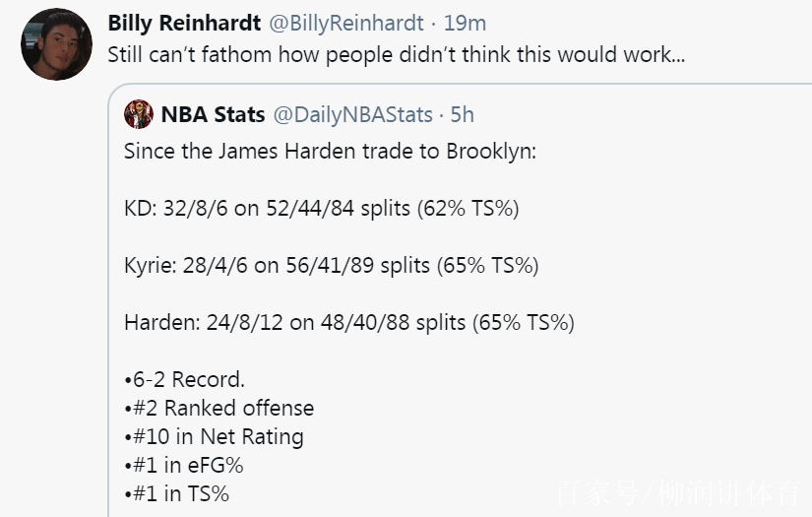Click the #1 in TS% bullet
Viewport: 812px width, 517px height.
click(x=176, y=493)
